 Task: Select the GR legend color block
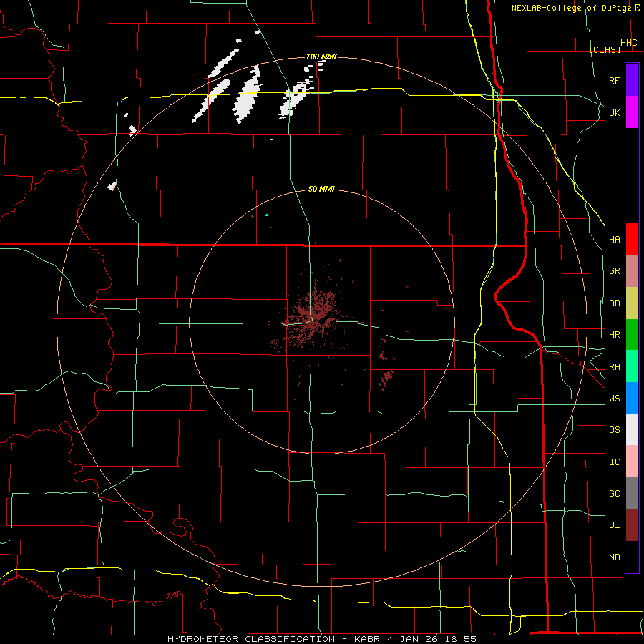point(632,271)
